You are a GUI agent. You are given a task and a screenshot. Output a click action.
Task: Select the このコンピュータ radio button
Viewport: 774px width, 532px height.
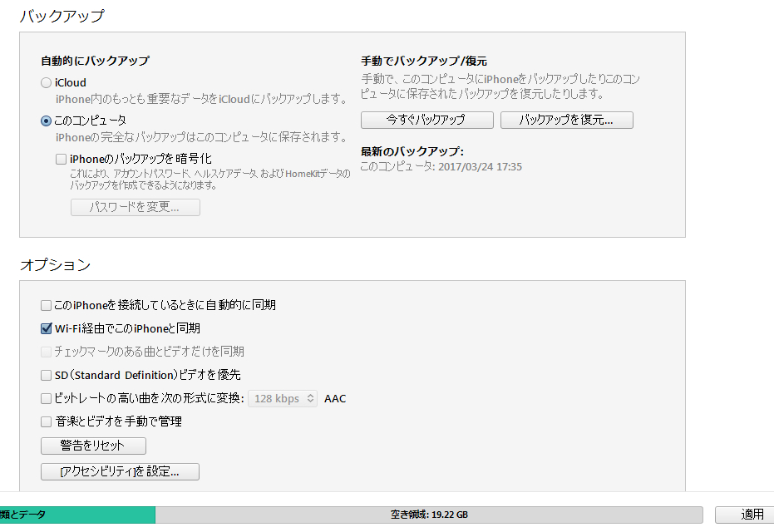(x=46, y=121)
